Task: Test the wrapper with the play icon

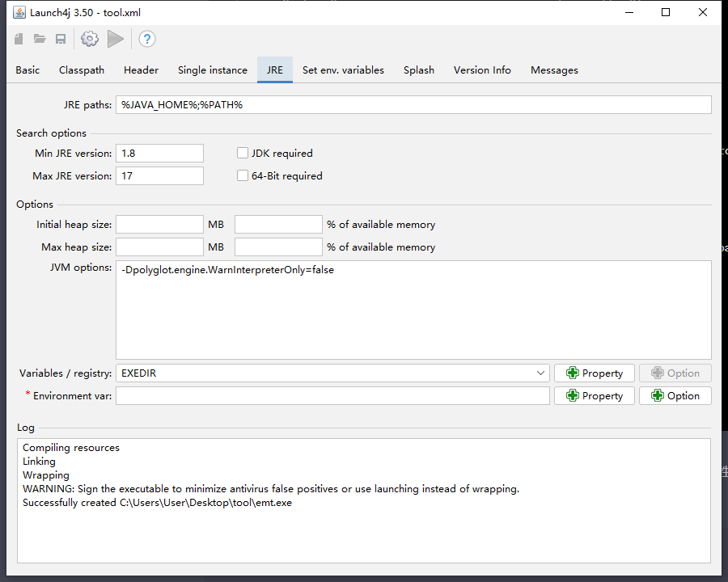Action: [116, 39]
